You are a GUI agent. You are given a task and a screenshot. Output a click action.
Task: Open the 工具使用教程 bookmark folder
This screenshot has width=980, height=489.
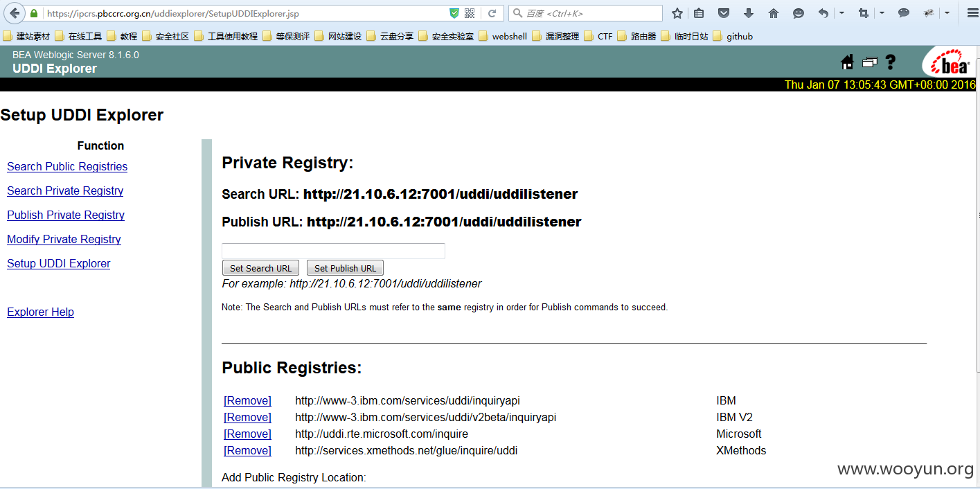pyautogui.click(x=226, y=36)
